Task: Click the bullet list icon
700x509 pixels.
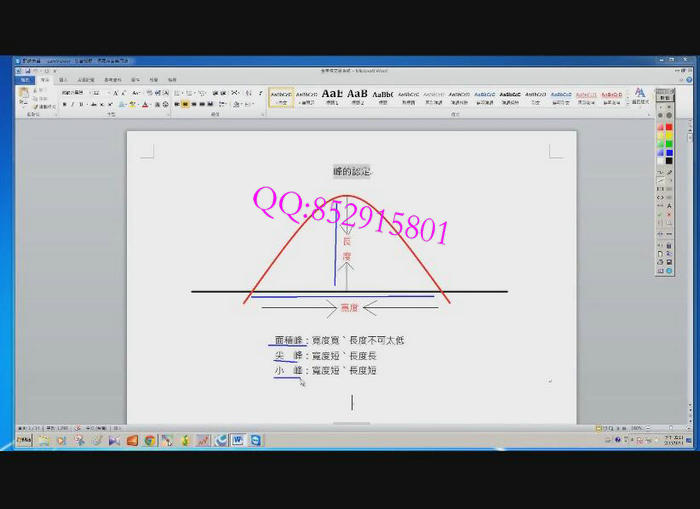Action: pyautogui.click(x=178, y=93)
